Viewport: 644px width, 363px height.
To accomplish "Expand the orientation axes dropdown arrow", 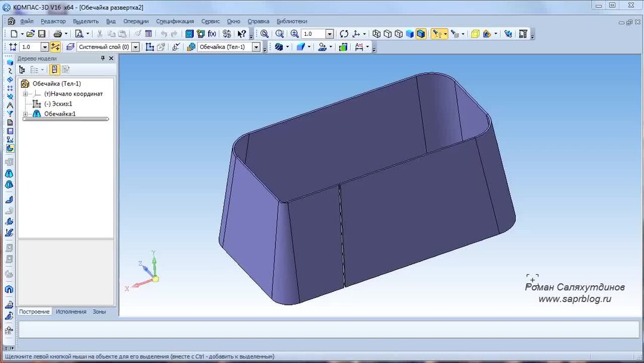I will point(364,34).
